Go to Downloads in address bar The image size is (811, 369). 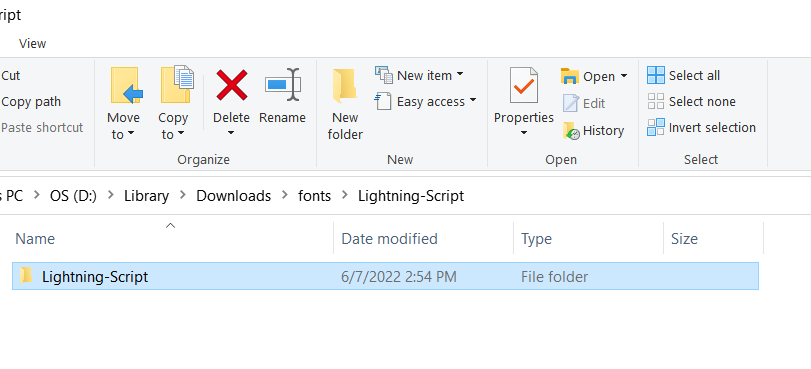pyautogui.click(x=233, y=196)
